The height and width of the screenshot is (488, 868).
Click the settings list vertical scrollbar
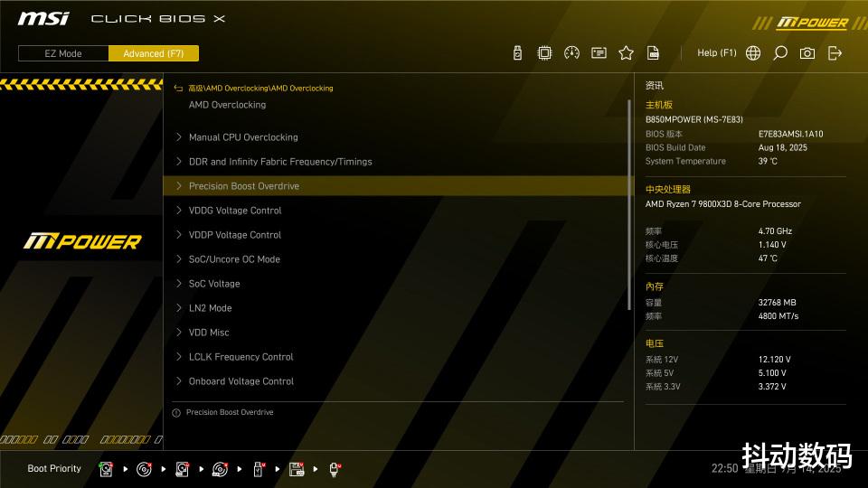(x=629, y=205)
